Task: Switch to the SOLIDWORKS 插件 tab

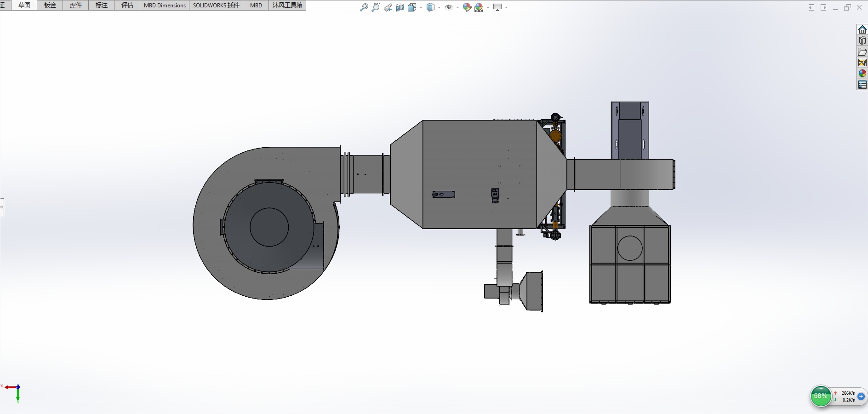Action: coord(216,5)
